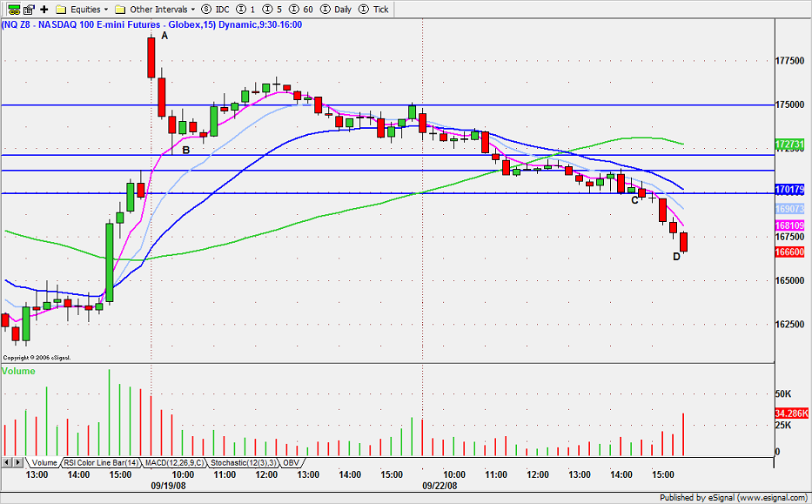Click the blue horizontal line at 175000
Viewport: 812px width, 504px height.
(x=388, y=104)
